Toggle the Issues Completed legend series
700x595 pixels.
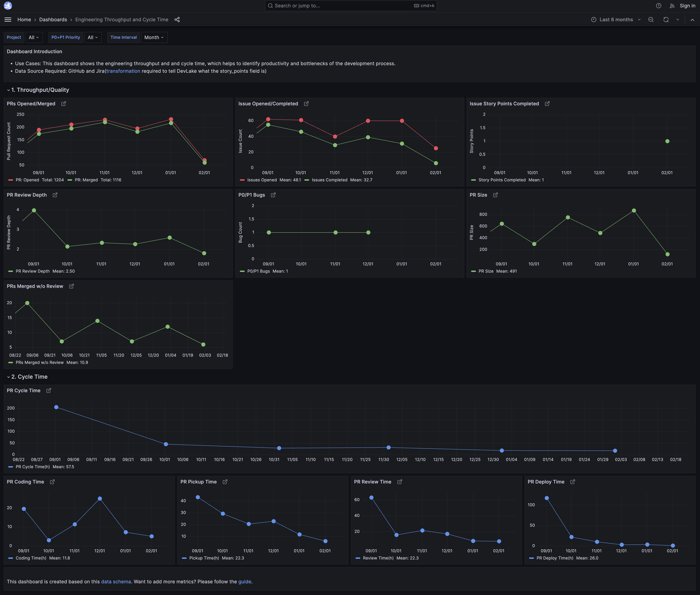click(329, 180)
